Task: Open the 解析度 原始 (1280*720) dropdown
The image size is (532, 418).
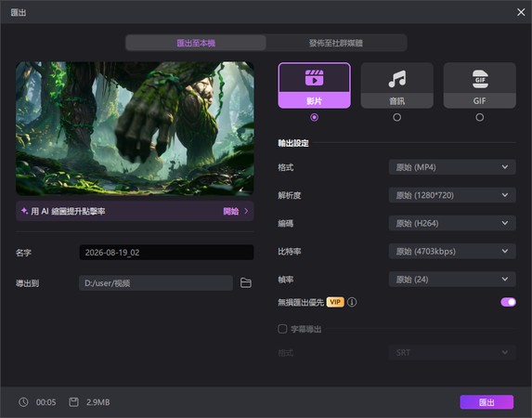Action: (x=452, y=195)
